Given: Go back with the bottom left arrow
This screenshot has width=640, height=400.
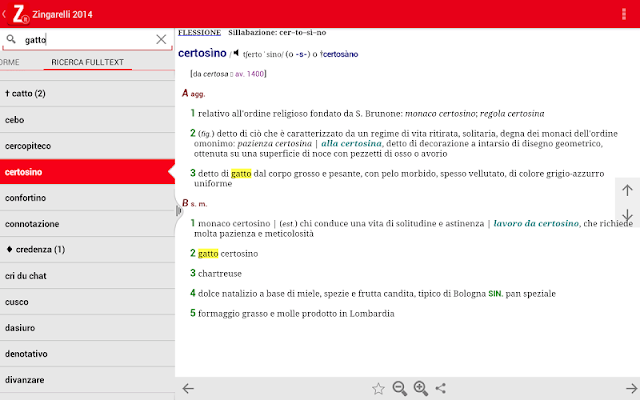Looking at the screenshot, I should coord(188,388).
